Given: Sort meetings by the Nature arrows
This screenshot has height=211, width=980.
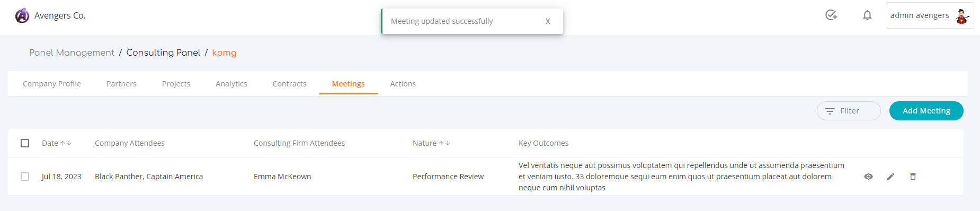Looking at the screenshot, I should pyautogui.click(x=444, y=143).
